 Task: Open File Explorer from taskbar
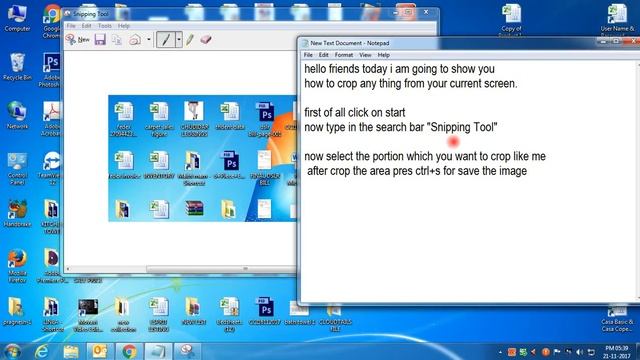(71, 351)
